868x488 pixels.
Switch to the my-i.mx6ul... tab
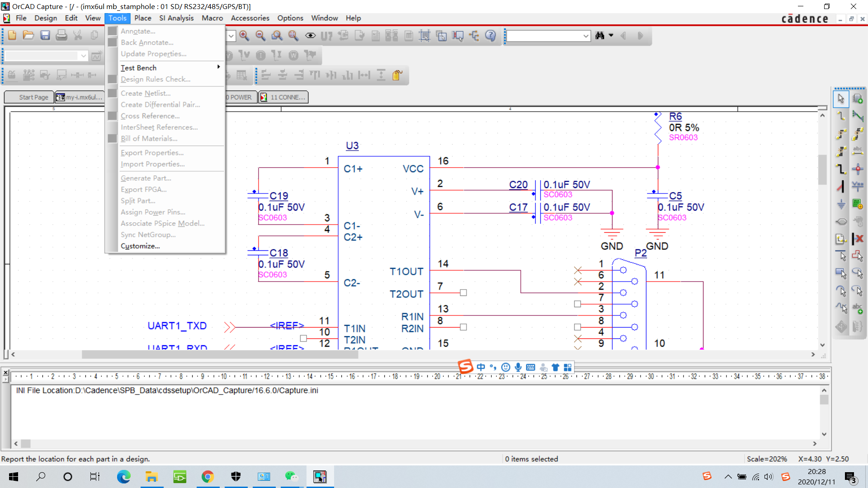80,97
